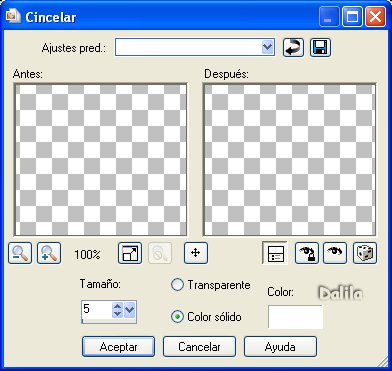Decrease Tamaño with the down spinner arrow

(117, 314)
